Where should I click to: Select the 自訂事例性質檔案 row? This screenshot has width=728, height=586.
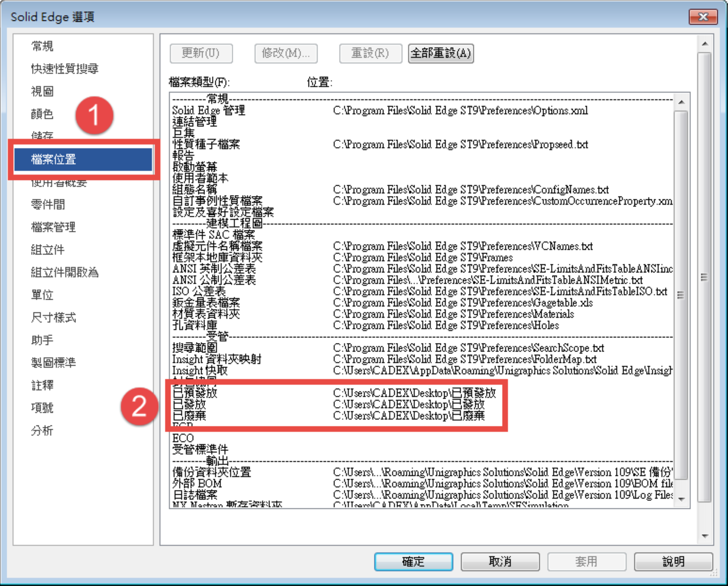(422, 201)
